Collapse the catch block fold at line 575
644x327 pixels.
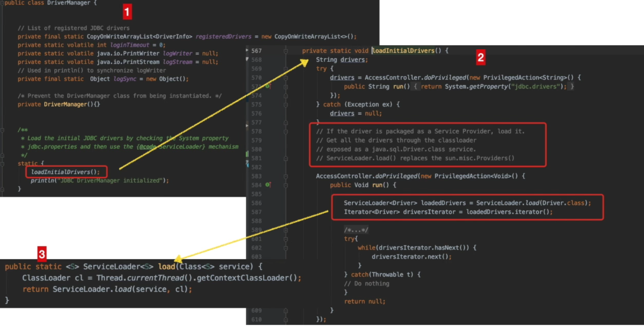tap(285, 105)
